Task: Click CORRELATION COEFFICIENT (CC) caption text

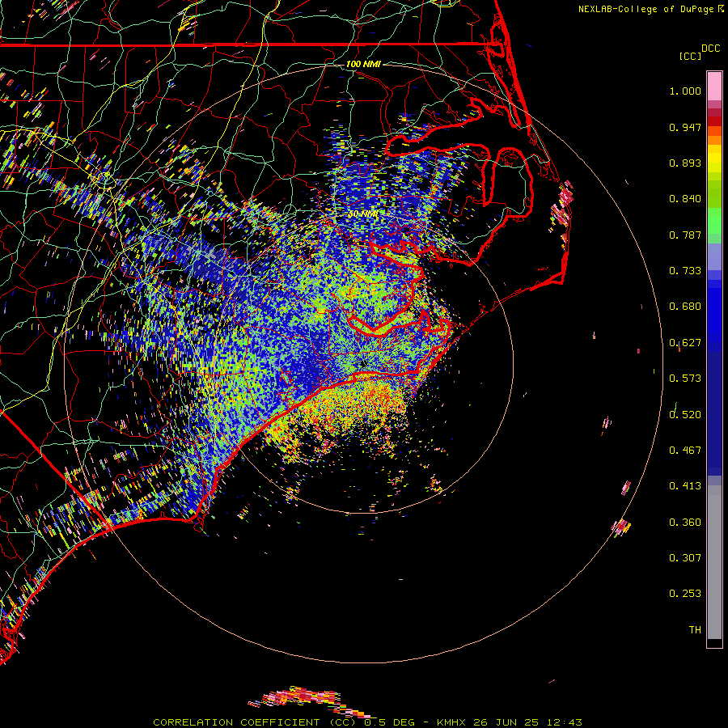Action: tap(255, 722)
